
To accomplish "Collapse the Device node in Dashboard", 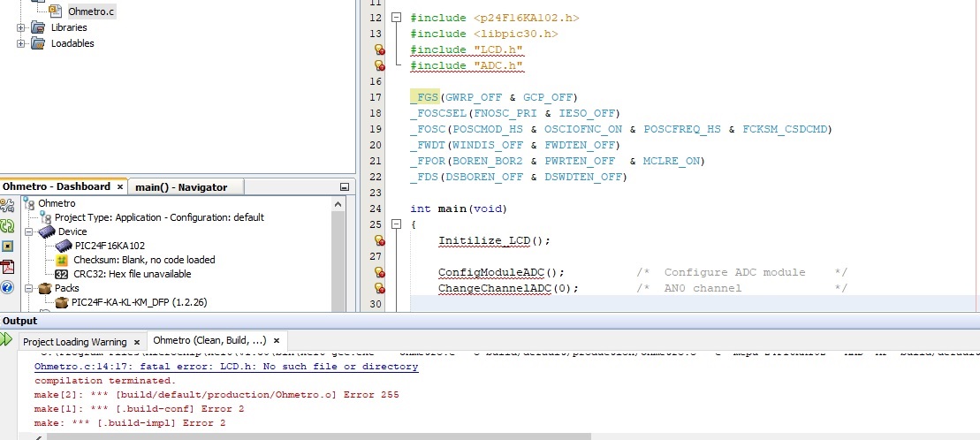I will tap(29, 231).
